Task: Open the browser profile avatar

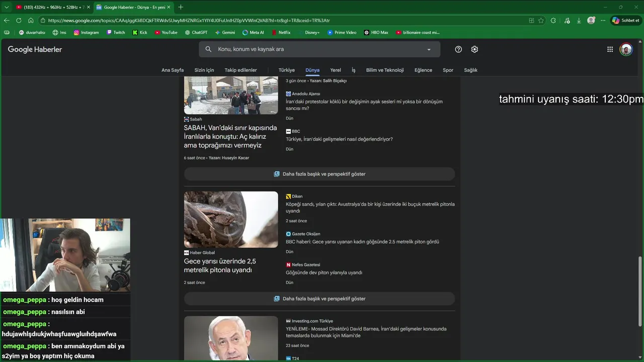Action: click(591, 21)
